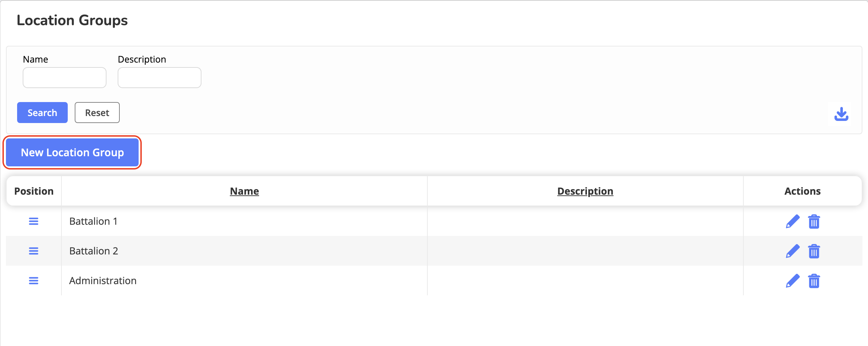
Task: Click the Administration row drag handle
Action: (34, 281)
